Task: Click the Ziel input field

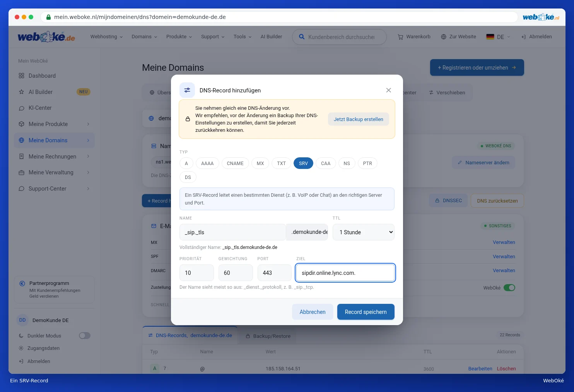Action: [x=345, y=273]
